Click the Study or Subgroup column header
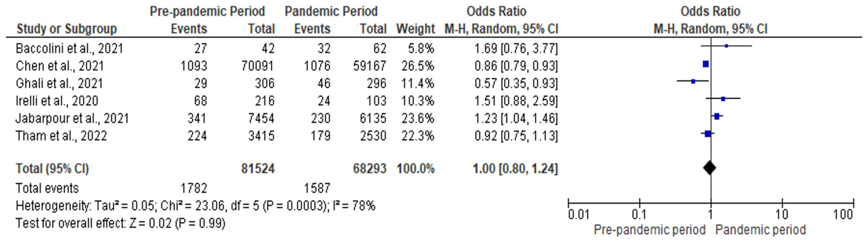Viewport: 868px width, 242px height. coord(66,29)
